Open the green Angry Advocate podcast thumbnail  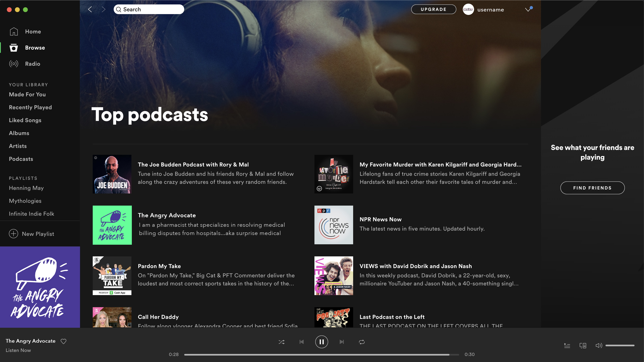112,225
